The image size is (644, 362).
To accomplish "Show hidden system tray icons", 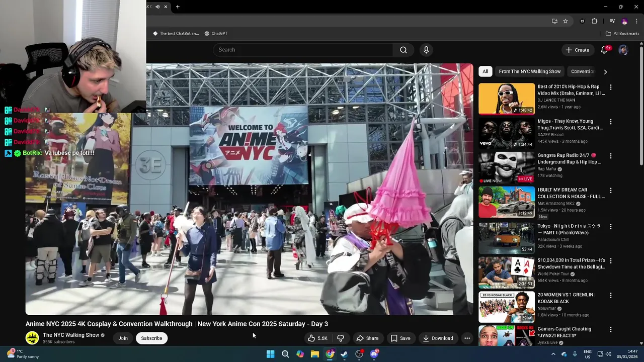I will [553, 354].
